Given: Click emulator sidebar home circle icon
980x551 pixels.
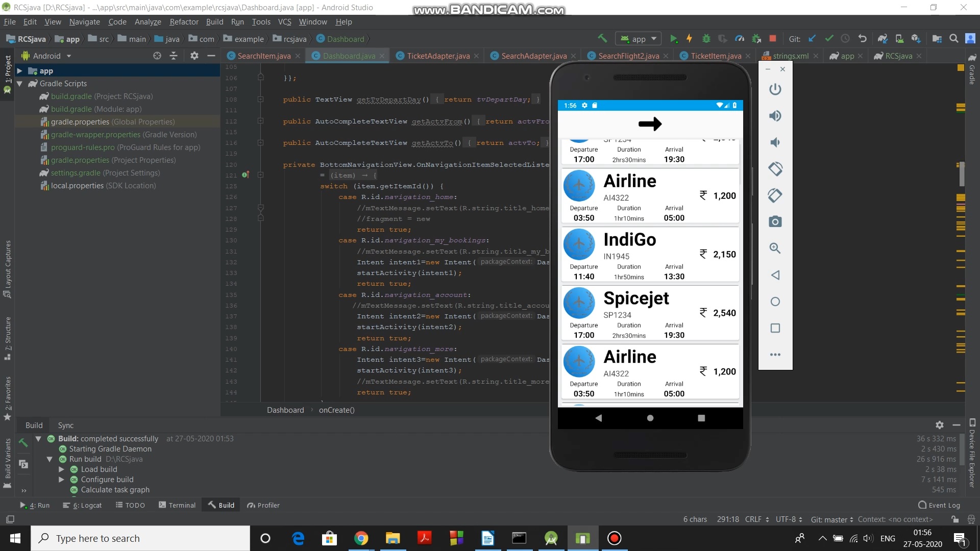Looking at the screenshot, I should click(x=775, y=302).
